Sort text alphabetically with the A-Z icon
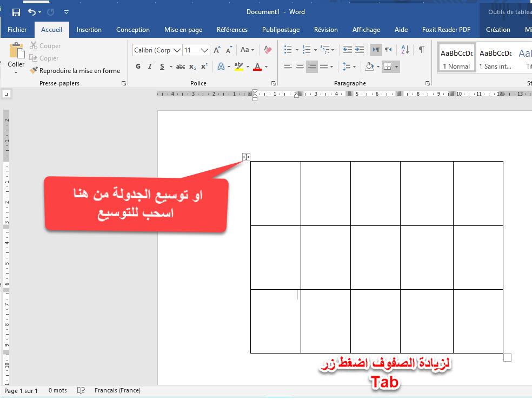The image size is (532, 400). pos(404,49)
